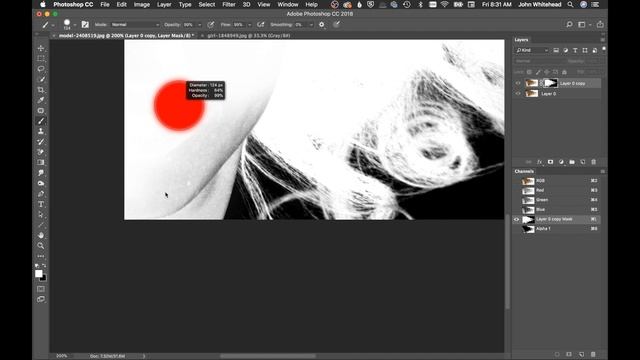This screenshot has width=640, height=360.
Task: Hide the Layer 0 copy layer
Action: tap(518, 83)
